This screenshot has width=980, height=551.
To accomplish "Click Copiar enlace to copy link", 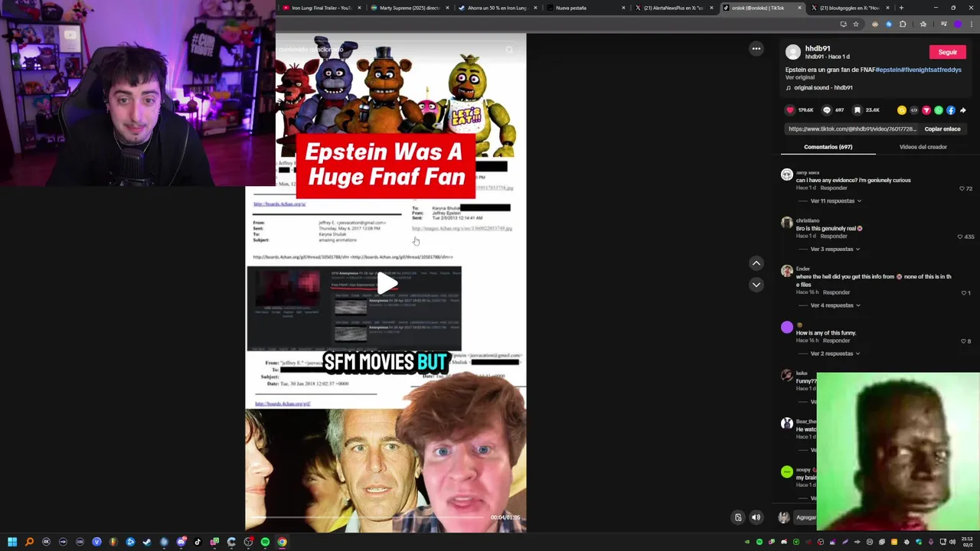I will (942, 129).
